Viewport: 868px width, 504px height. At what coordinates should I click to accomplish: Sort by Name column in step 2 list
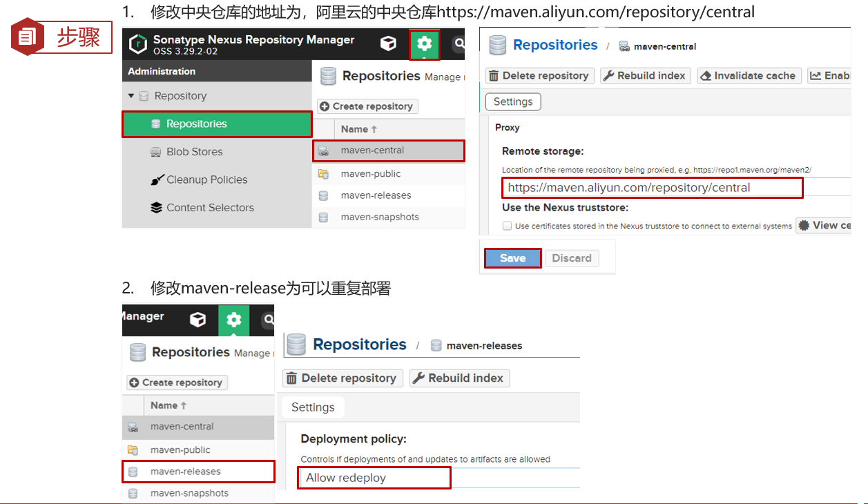pos(168,405)
